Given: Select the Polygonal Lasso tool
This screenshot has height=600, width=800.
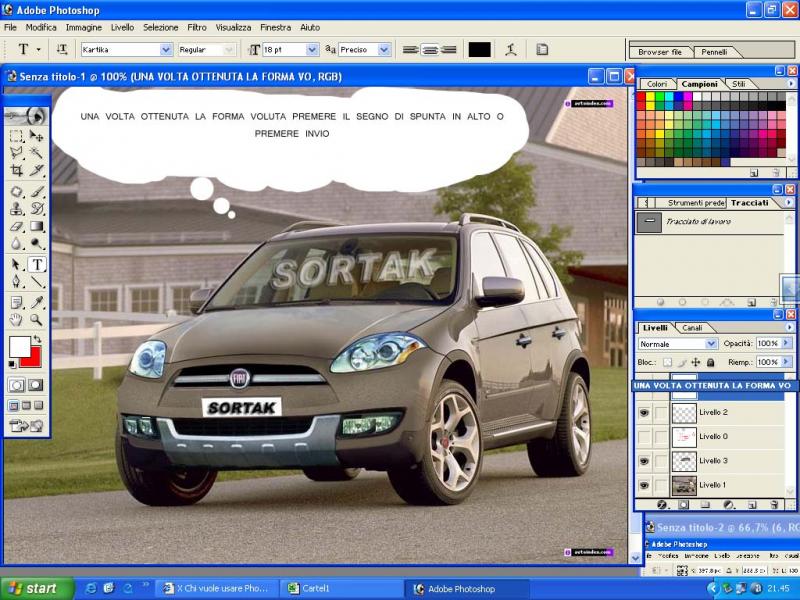Looking at the screenshot, I should (x=16, y=153).
